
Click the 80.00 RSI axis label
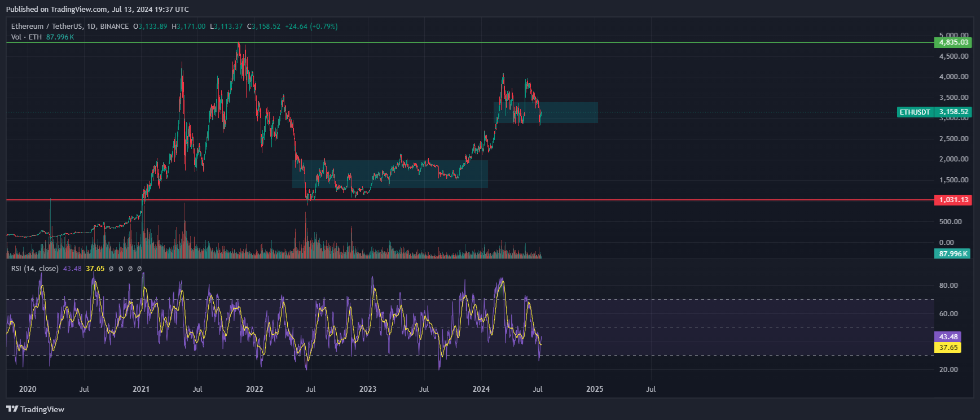(948, 286)
